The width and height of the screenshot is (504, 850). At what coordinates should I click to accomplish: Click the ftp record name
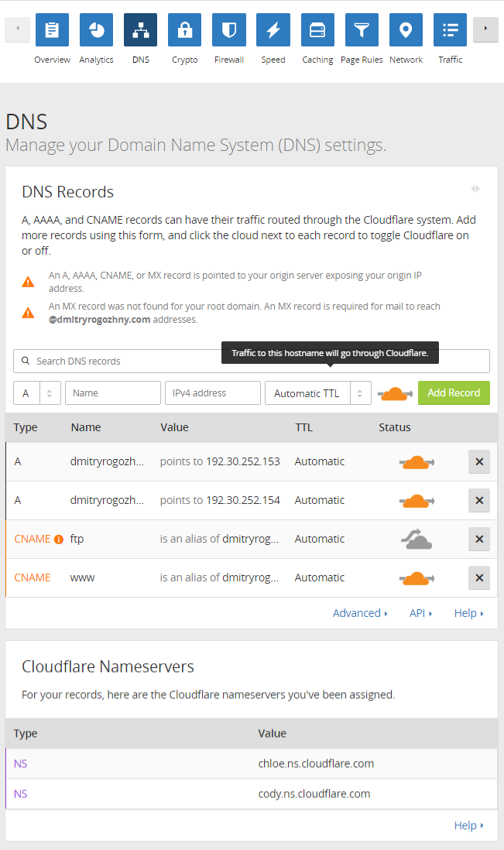point(77,539)
